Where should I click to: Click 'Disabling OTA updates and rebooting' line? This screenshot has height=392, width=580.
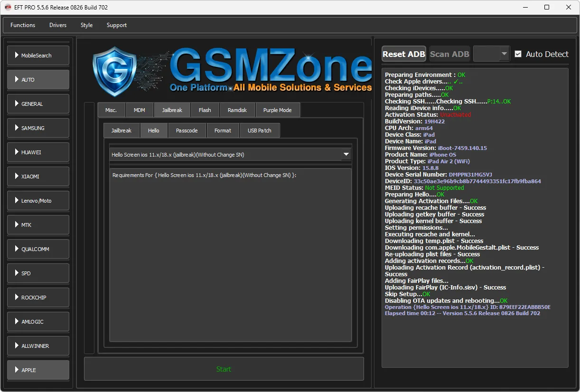(446, 301)
